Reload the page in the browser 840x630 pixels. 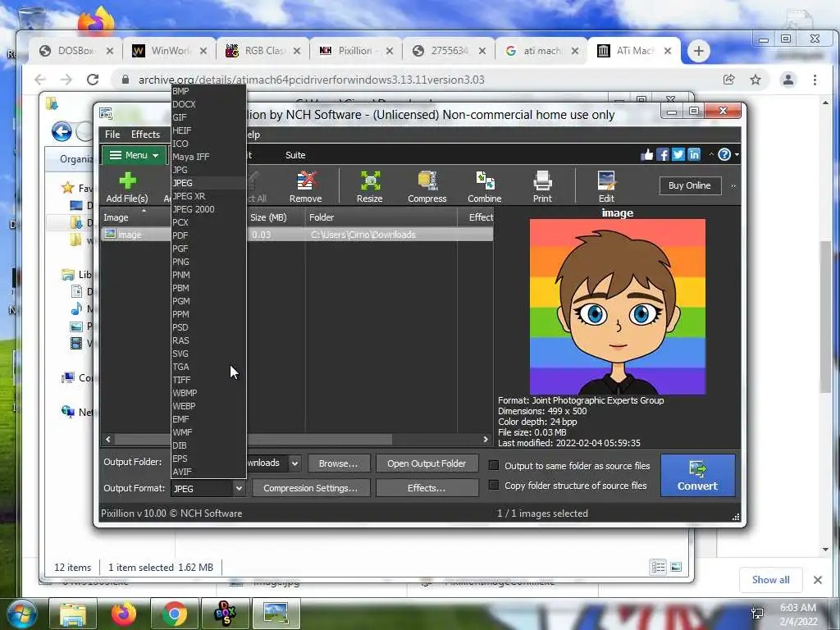[x=93, y=80]
